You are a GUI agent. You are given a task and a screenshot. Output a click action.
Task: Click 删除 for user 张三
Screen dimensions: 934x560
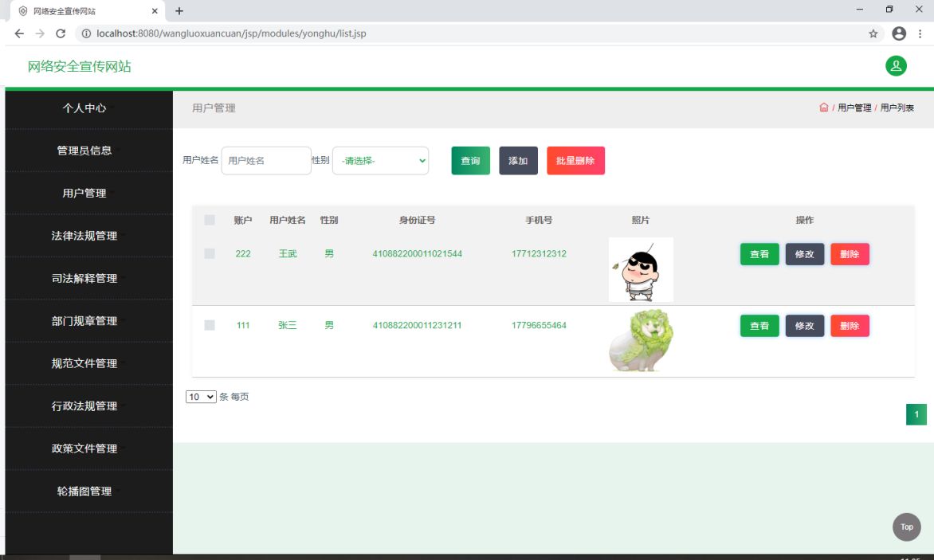tap(850, 326)
